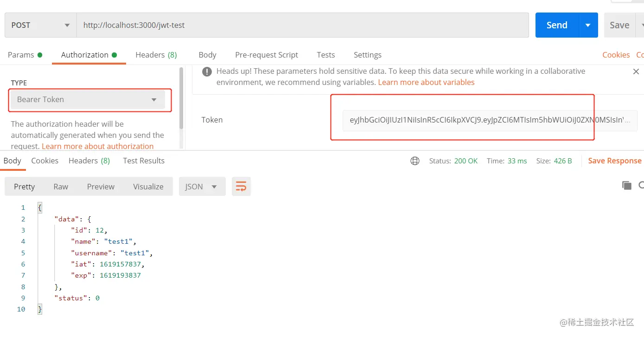Switch to Pretty view
The image size is (644, 337).
25,187
